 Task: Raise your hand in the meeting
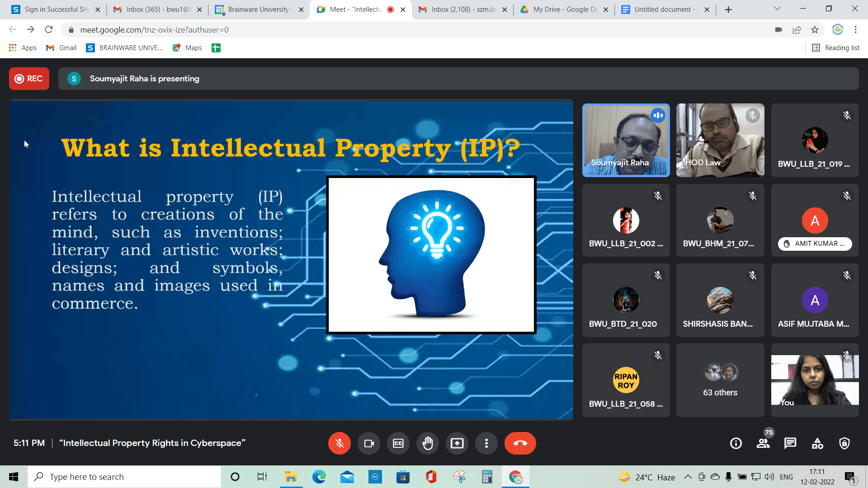(427, 443)
